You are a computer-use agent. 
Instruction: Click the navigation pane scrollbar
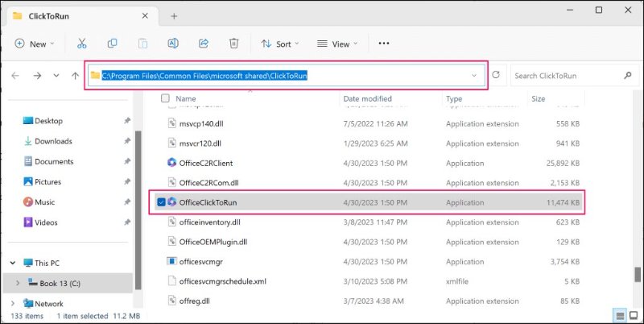click(x=138, y=210)
